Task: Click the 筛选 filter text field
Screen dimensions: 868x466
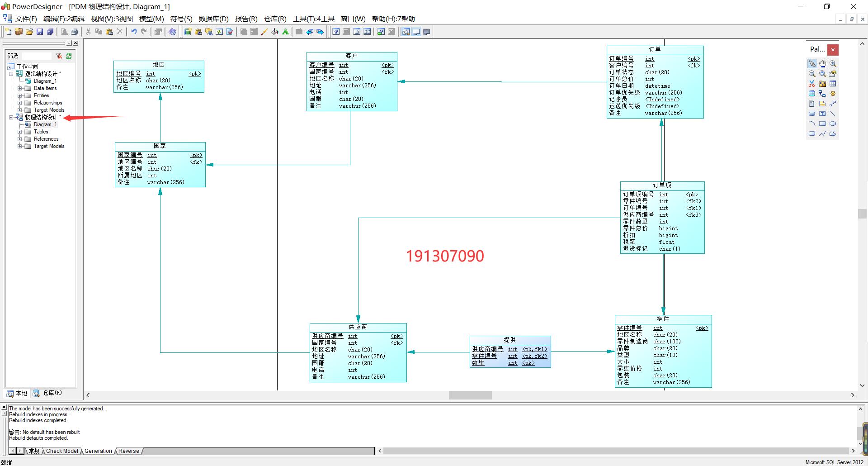Action: (36, 56)
